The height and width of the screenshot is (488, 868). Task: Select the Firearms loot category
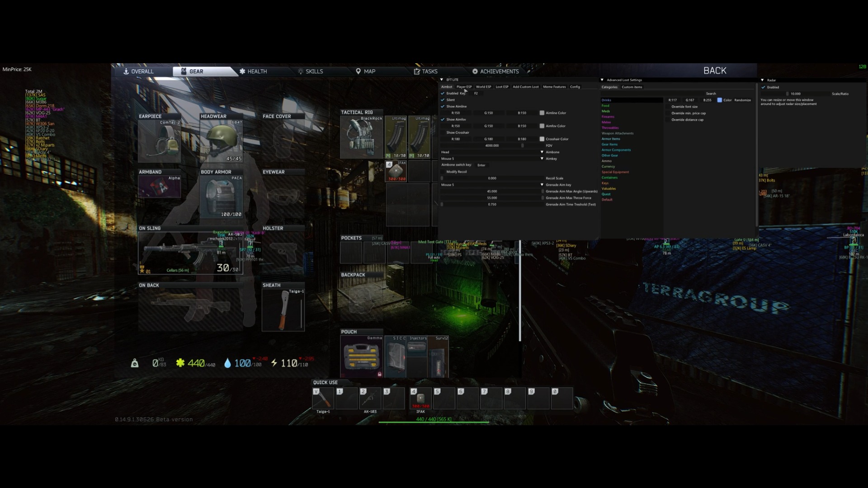tap(608, 117)
